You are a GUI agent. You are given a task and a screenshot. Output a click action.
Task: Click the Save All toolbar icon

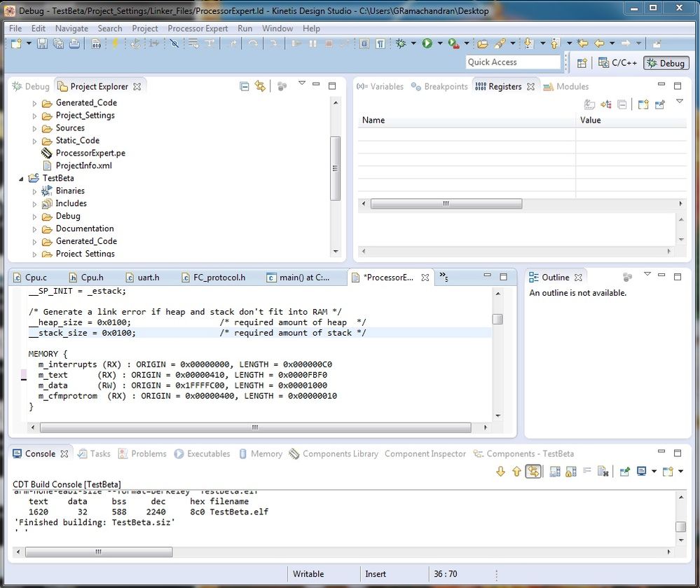58,43
